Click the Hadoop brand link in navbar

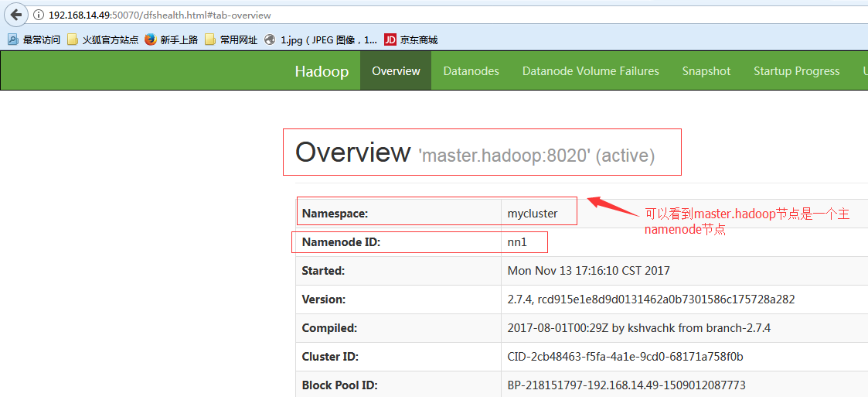click(x=322, y=71)
